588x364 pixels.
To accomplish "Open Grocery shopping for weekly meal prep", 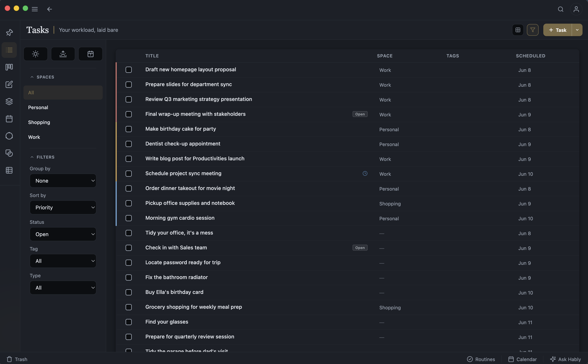I will click(x=194, y=307).
